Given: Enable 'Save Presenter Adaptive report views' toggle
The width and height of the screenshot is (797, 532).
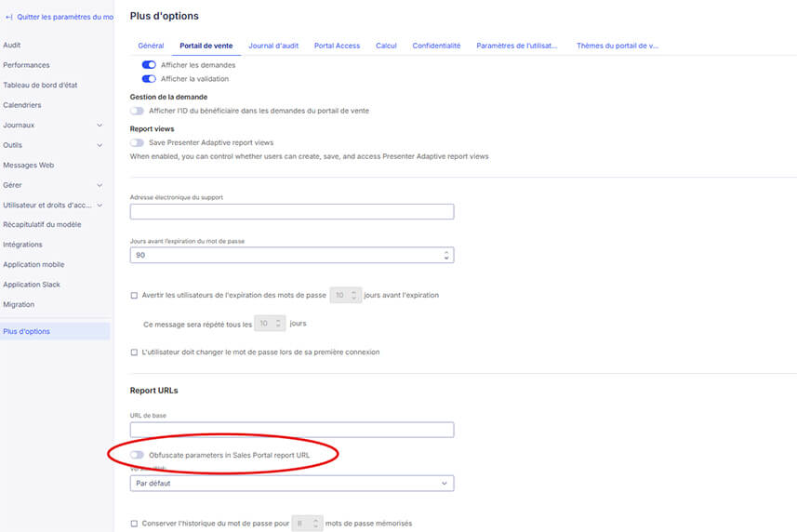Looking at the screenshot, I should click(138, 142).
